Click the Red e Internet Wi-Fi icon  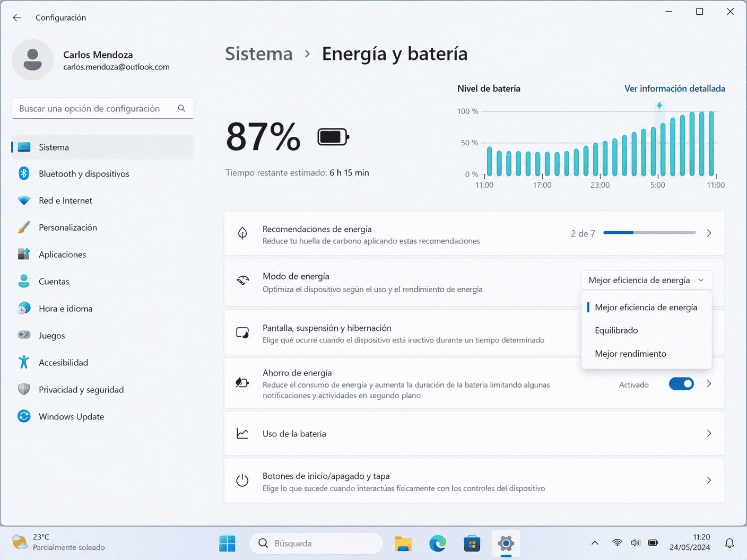tap(24, 200)
